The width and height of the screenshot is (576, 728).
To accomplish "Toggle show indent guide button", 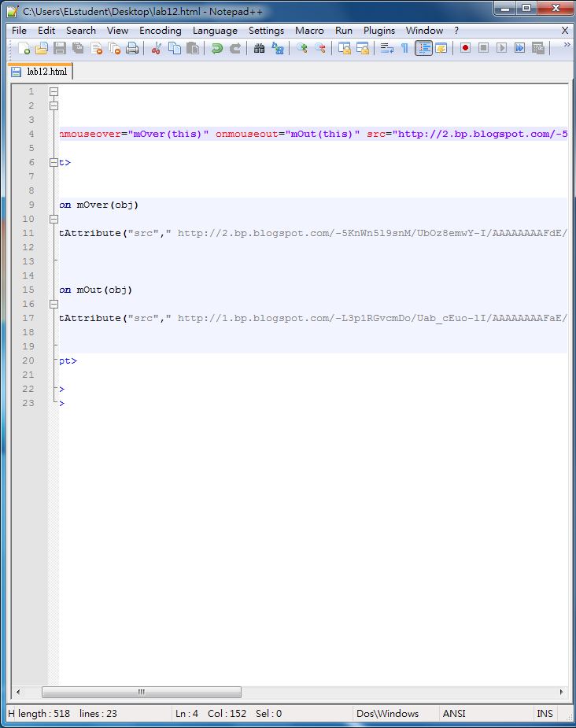I will coord(423,48).
